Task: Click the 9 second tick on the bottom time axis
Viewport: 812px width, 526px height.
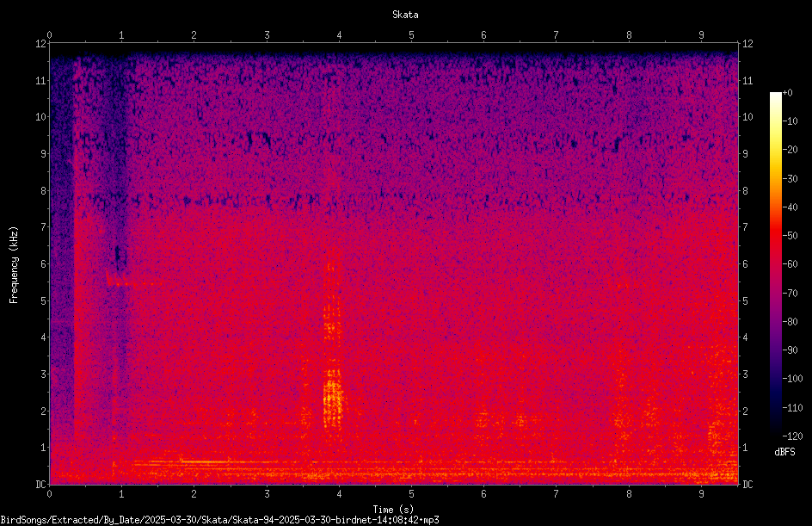Action: (701, 494)
